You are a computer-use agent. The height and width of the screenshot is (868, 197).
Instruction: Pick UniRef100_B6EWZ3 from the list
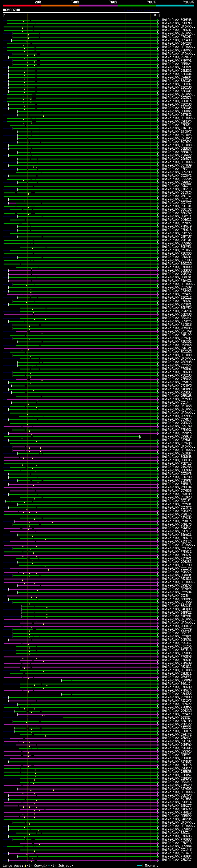(x=177, y=151)
